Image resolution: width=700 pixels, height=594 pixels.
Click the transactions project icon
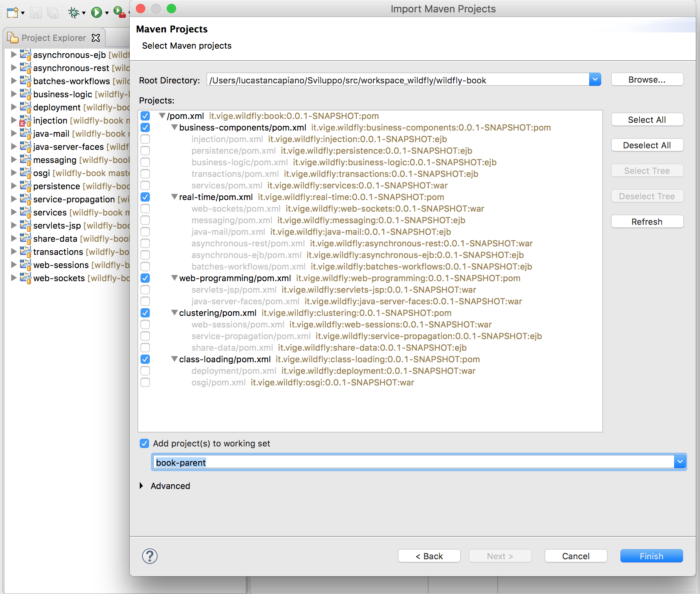click(x=25, y=251)
